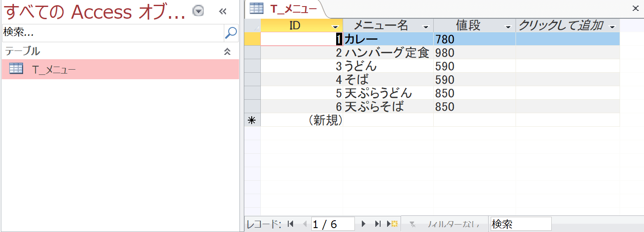Open the ID column dropdown arrow
Screen dimensions: 644x232
[335, 27]
